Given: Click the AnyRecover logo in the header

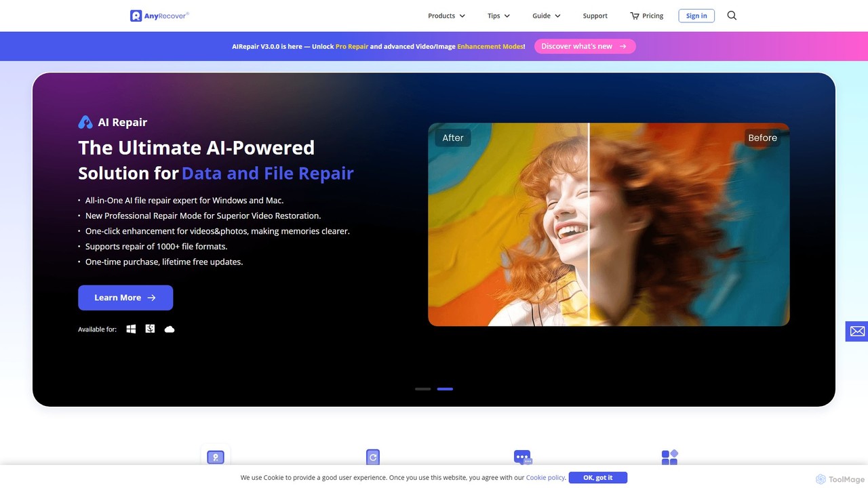Looking at the screenshot, I should coord(159,16).
